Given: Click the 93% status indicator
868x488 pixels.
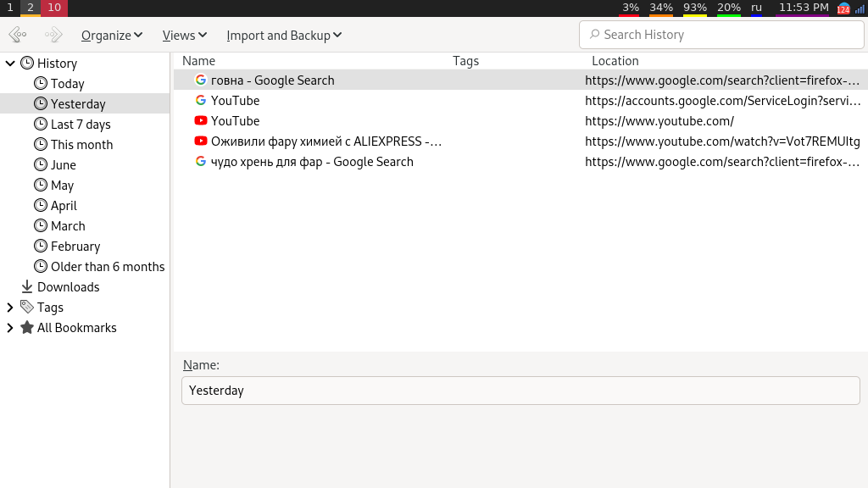Looking at the screenshot, I should [x=695, y=8].
